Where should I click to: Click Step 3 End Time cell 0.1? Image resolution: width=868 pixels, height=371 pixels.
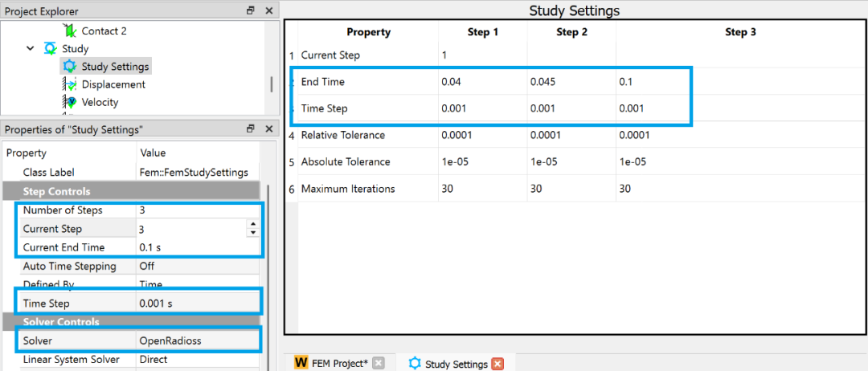coord(741,82)
